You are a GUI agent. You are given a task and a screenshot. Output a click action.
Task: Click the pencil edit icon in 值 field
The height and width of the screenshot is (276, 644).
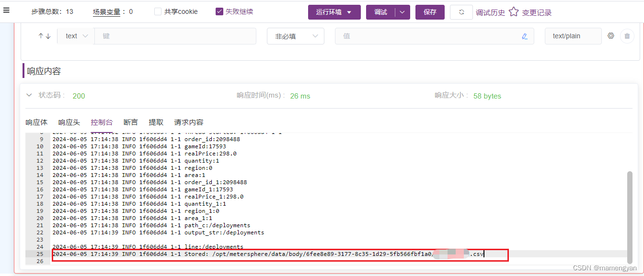click(525, 36)
